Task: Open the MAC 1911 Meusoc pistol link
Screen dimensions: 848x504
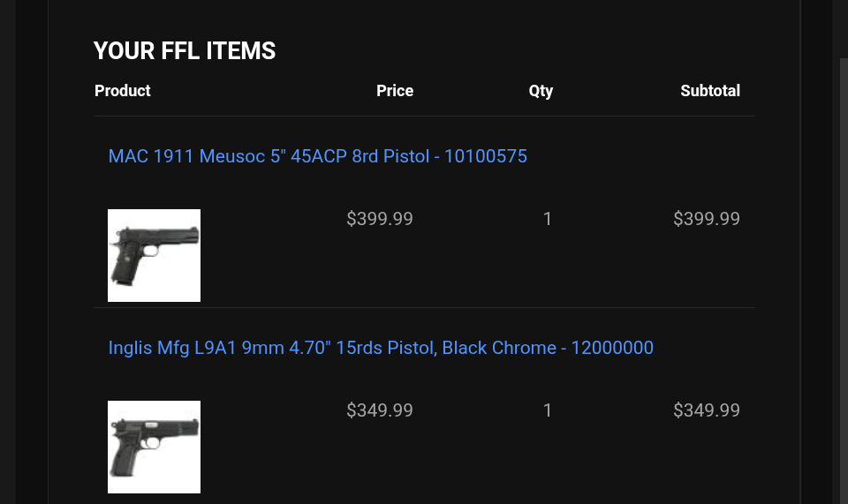Action: [x=317, y=156]
